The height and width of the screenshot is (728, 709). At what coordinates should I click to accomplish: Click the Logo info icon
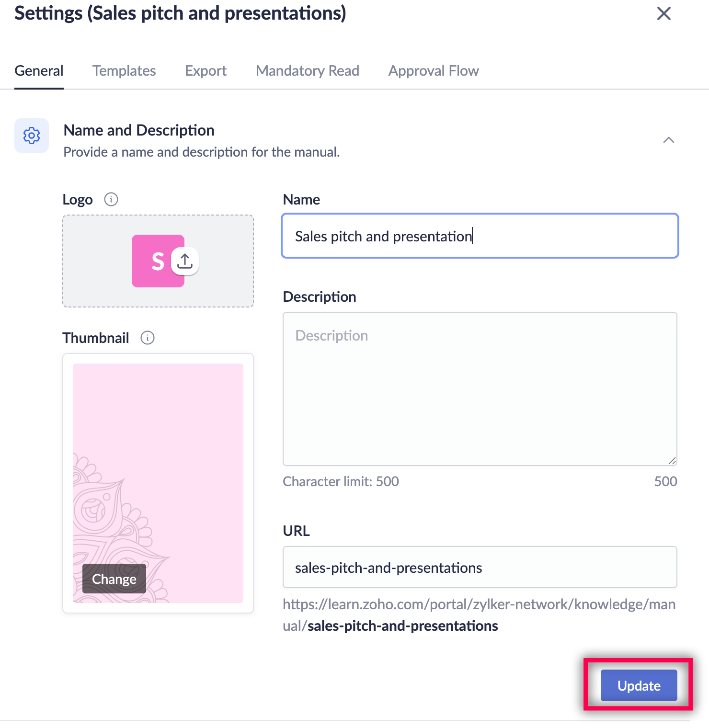(111, 199)
